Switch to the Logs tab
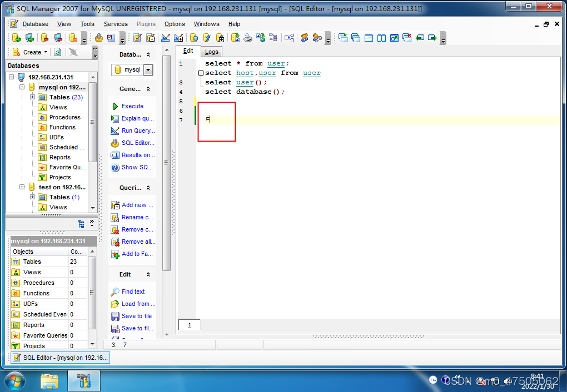The height and width of the screenshot is (392, 567). tap(212, 52)
